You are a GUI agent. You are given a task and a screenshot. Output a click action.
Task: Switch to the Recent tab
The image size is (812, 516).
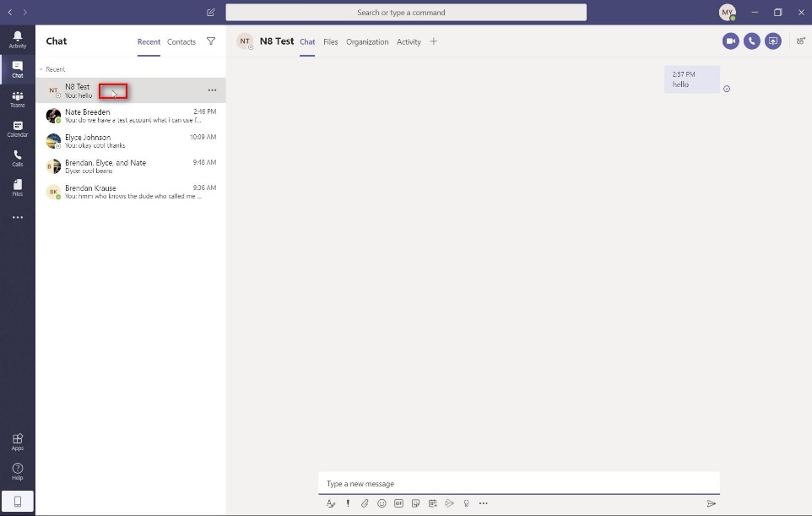tap(149, 42)
